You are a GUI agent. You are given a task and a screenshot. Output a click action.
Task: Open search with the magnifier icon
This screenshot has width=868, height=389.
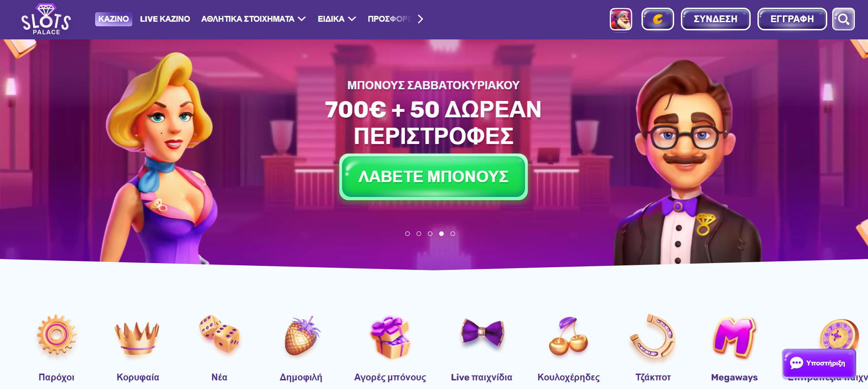[x=843, y=19]
